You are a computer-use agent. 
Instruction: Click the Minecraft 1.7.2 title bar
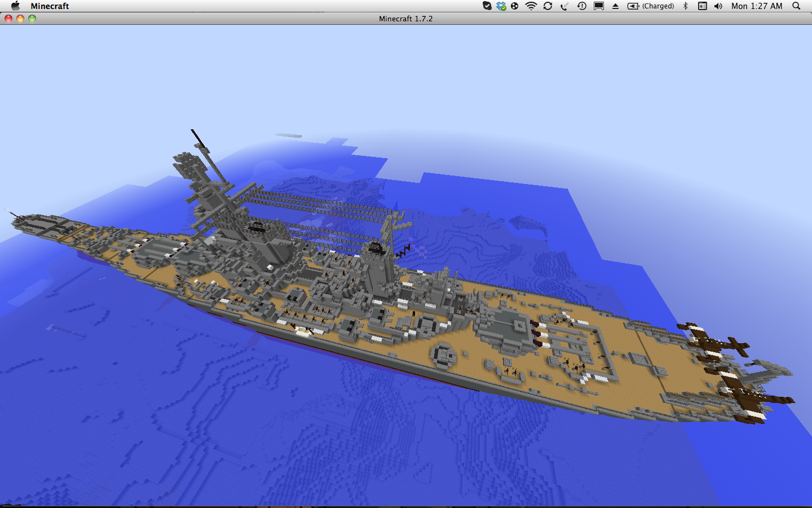(x=405, y=18)
